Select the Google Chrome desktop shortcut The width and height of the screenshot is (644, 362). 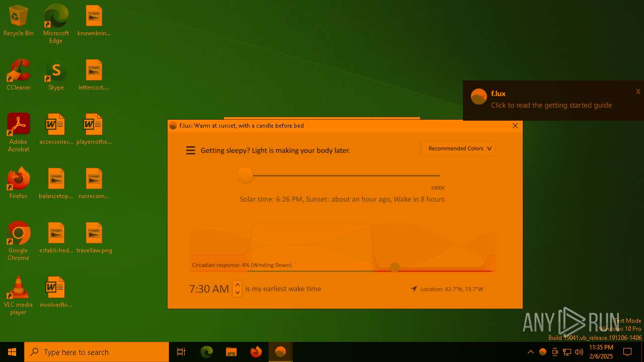pyautogui.click(x=19, y=241)
